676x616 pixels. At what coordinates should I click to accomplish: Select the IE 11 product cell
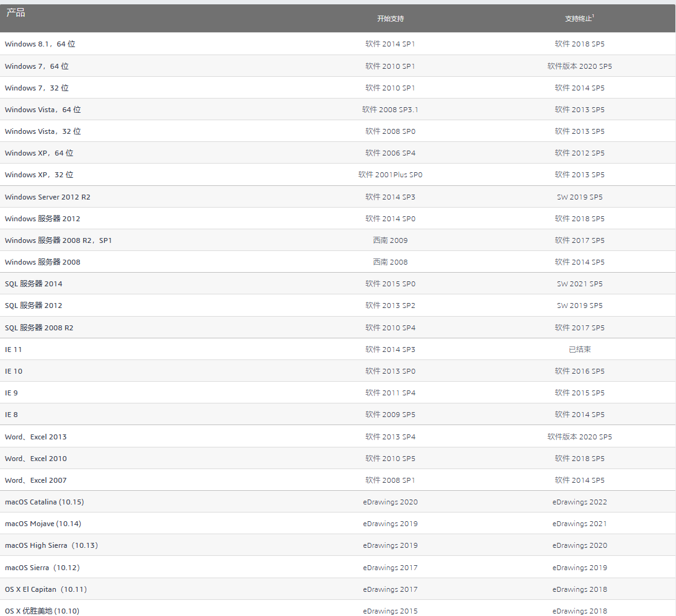click(14, 350)
